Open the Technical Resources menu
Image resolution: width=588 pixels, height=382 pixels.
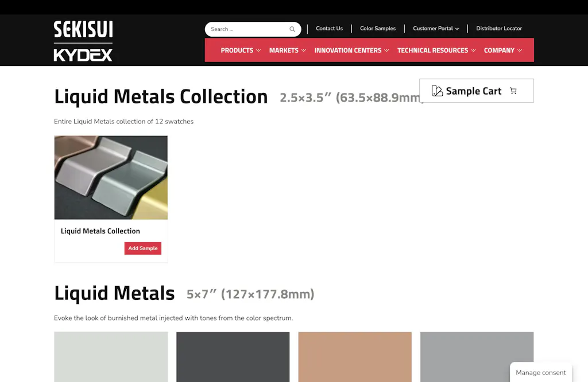[436, 50]
